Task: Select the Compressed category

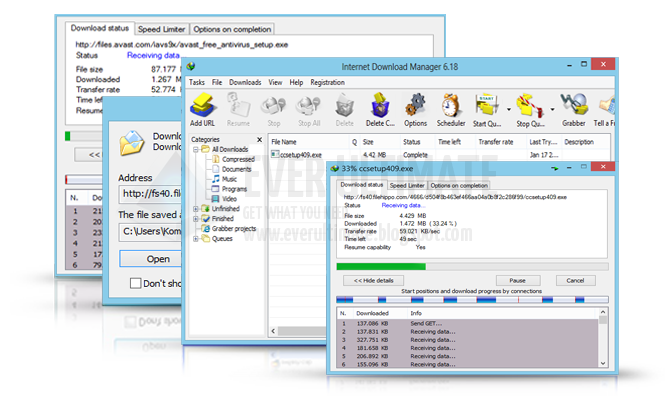Action: pos(238,159)
